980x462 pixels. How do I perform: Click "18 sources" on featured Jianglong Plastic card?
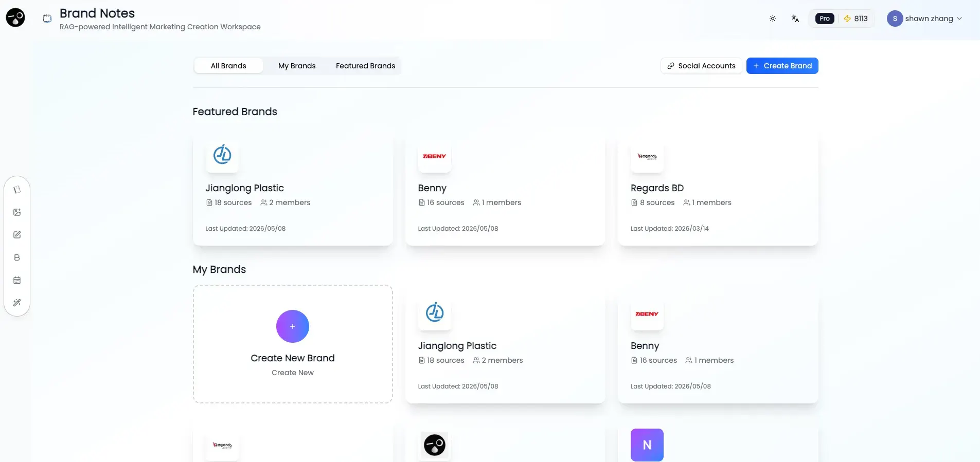[x=229, y=202]
